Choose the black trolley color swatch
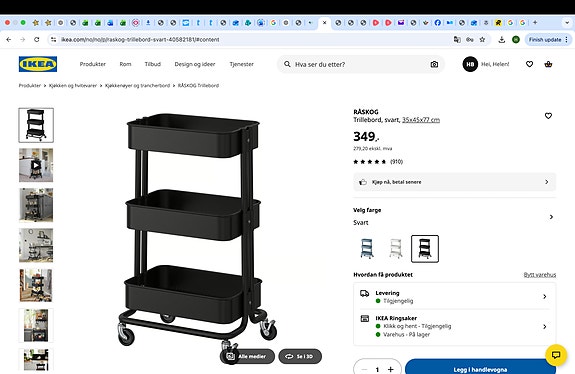Screen dimensions: 575x374 pyautogui.click(x=425, y=249)
